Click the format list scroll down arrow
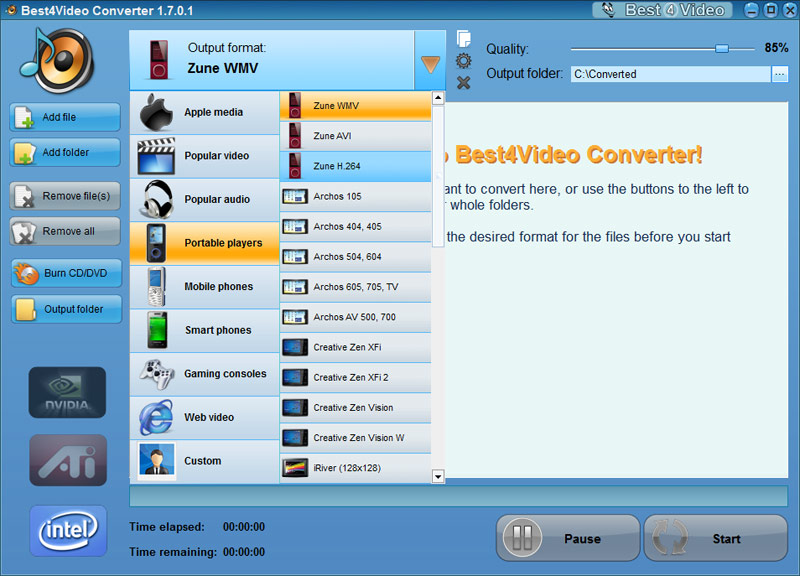The image size is (800, 576). click(x=438, y=477)
